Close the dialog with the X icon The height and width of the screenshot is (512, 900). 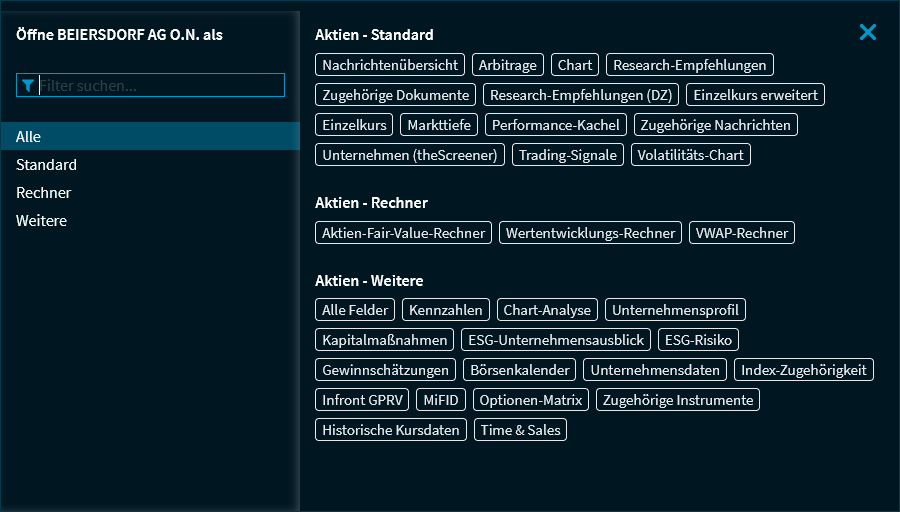point(867,33)
